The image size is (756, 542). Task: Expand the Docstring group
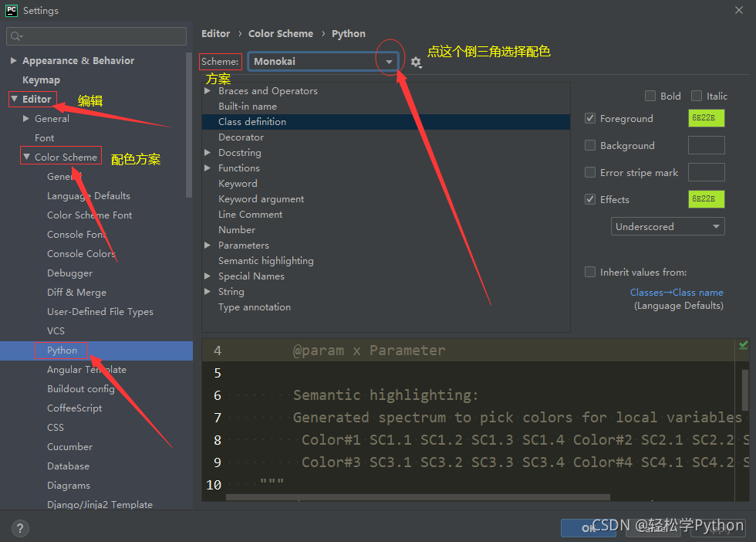(x=208, y=153)
